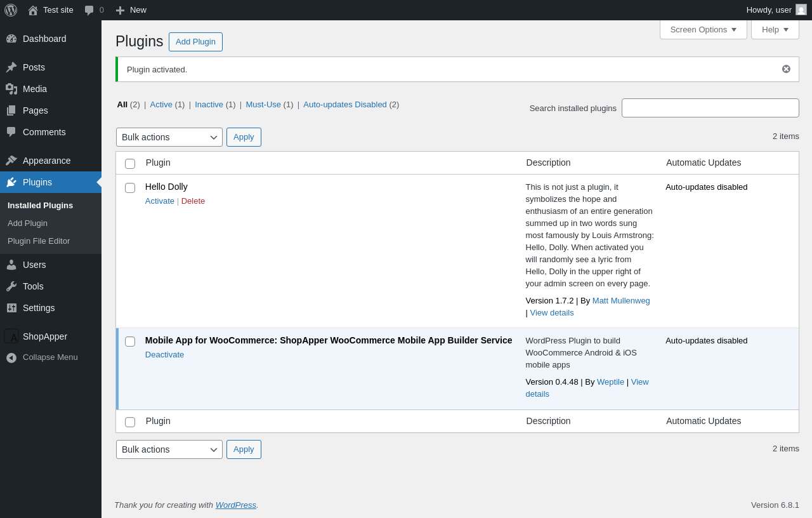Expand the Screen Options panel
812x518 pixels.
pyautogui.click(x=703, y=30)
